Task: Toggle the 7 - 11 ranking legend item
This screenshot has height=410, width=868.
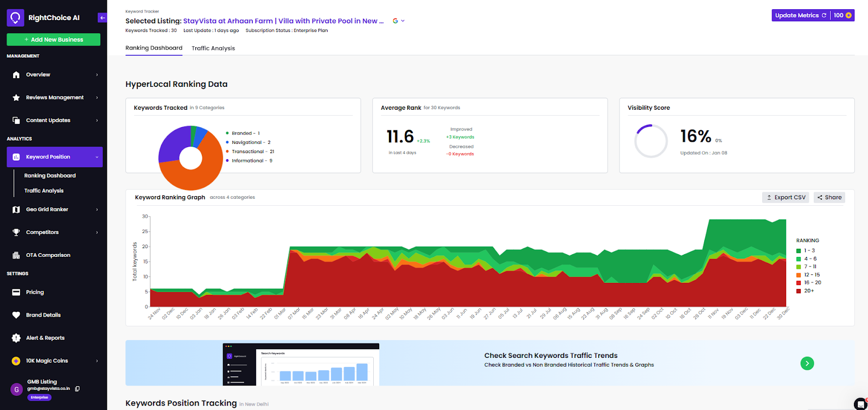Action: coord(807,267)
